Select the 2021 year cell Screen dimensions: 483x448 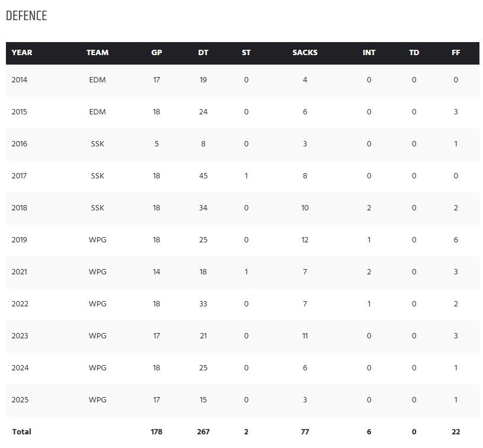click(x=20, y=272)
